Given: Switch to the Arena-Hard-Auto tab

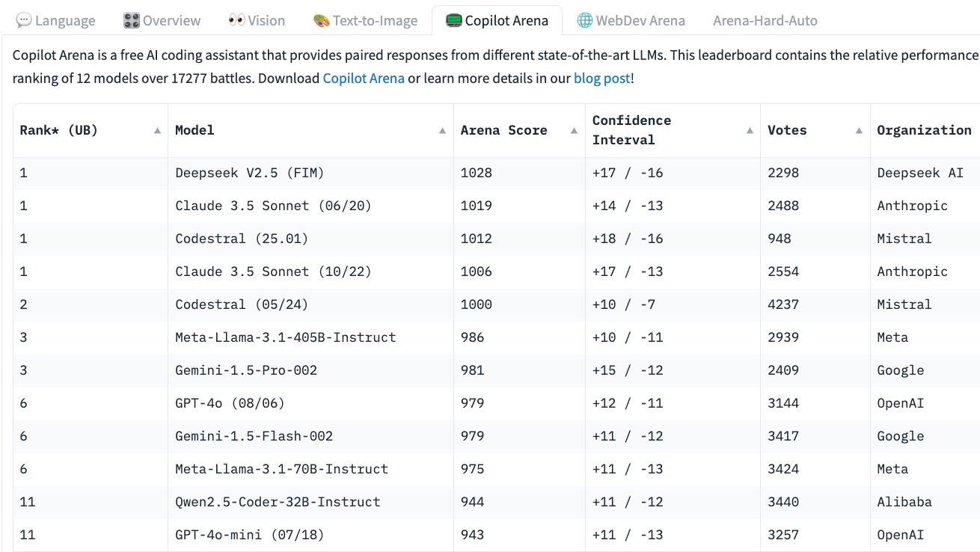Looking at the screenshot, I should coord(765,20).
